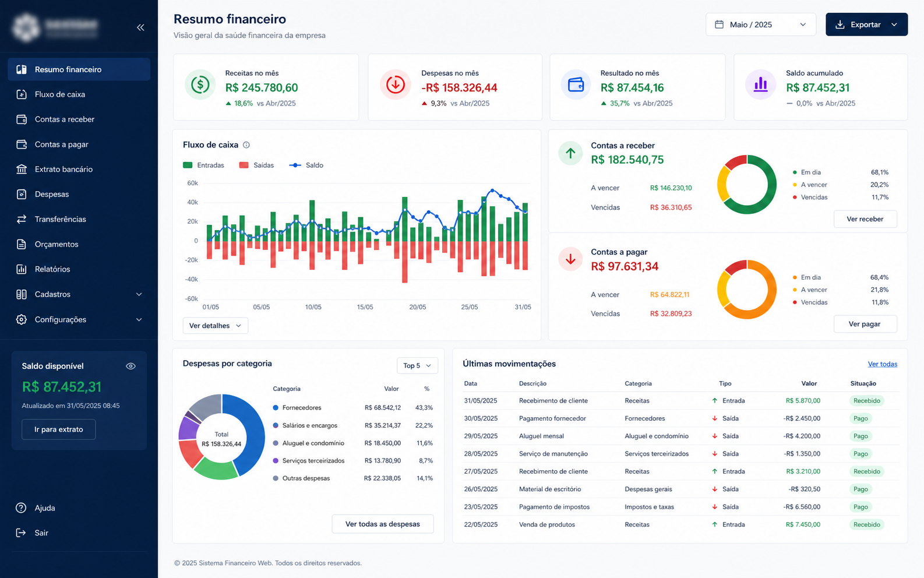Image resolution: width=924 pixels, height=578 pixels.
Task: Toggle the Entradas series in chart legend
Action: coord(203,165)
